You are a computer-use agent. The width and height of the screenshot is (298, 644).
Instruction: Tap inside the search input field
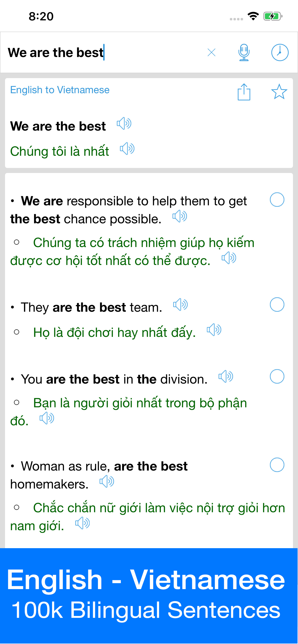point(100,52)
